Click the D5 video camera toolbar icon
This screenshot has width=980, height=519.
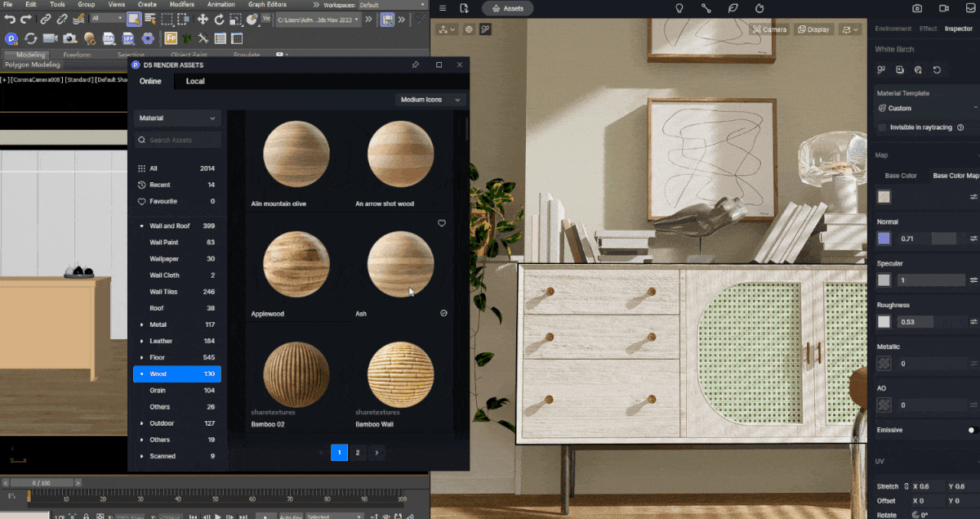tap(50, 38)
